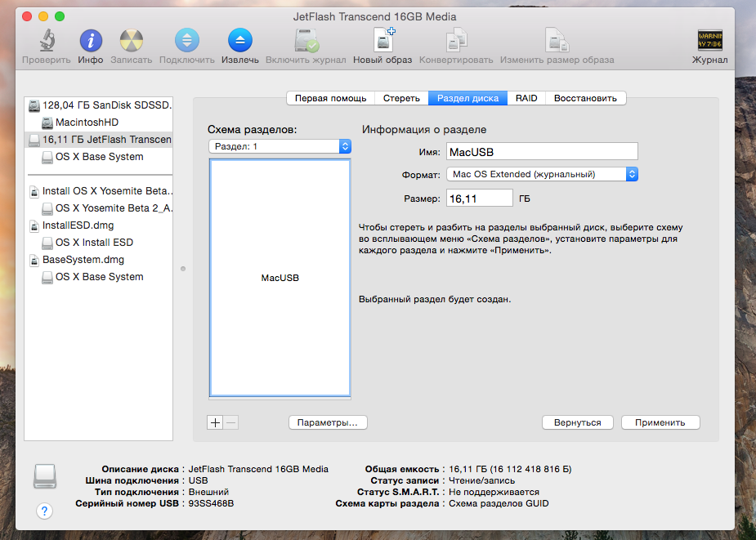Click the Записать burn disc icon

(131, 41)
